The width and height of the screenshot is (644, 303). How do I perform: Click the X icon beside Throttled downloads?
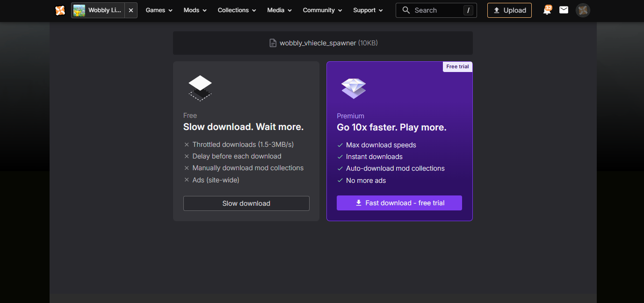click(187, 145)
